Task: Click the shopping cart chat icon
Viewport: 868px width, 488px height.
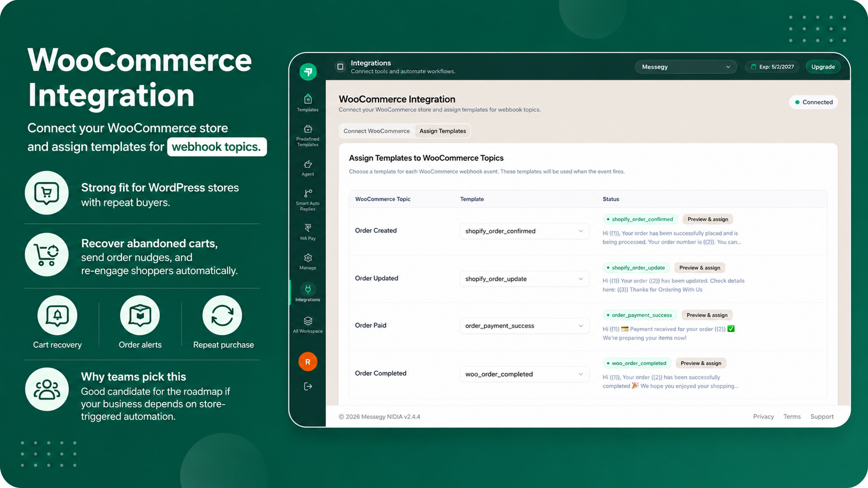Action: coord(47,192)
